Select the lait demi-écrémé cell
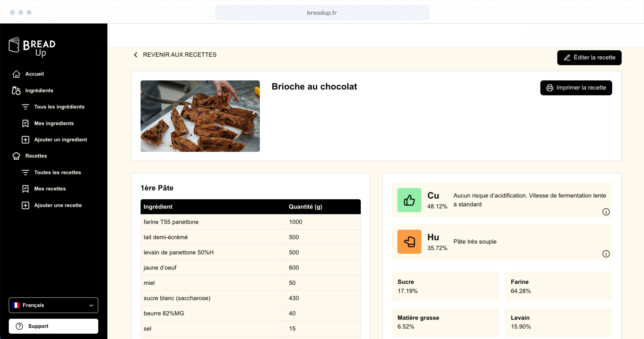 [x=213, y=237]
